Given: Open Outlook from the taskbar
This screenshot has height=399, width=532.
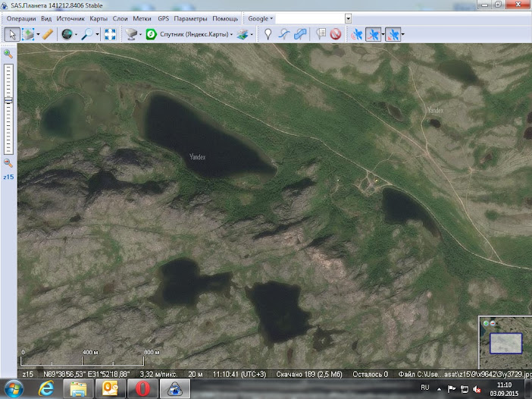Looking at the screenshot, I should click(111, 389).
